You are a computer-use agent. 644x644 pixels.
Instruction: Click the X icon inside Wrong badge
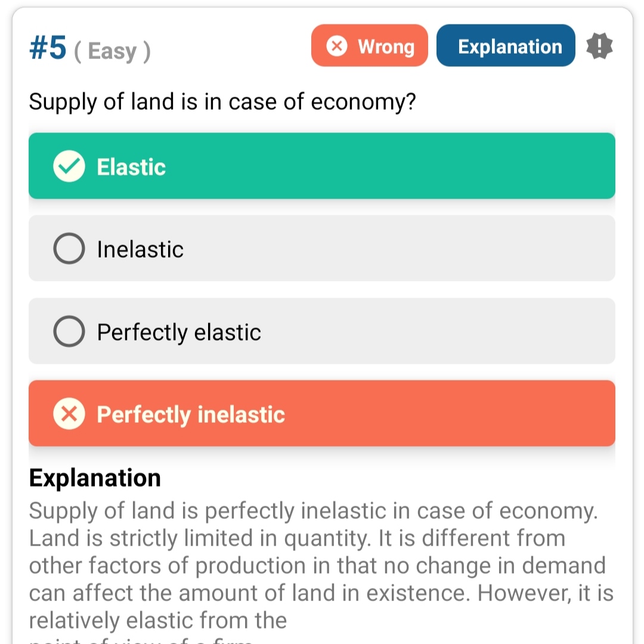click(337, 46)
